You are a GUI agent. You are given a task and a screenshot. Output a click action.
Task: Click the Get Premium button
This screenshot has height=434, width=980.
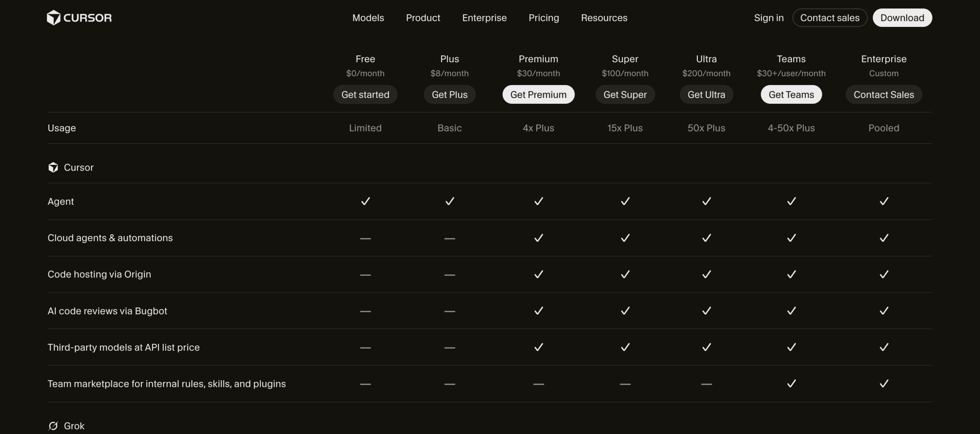(538, 95)
